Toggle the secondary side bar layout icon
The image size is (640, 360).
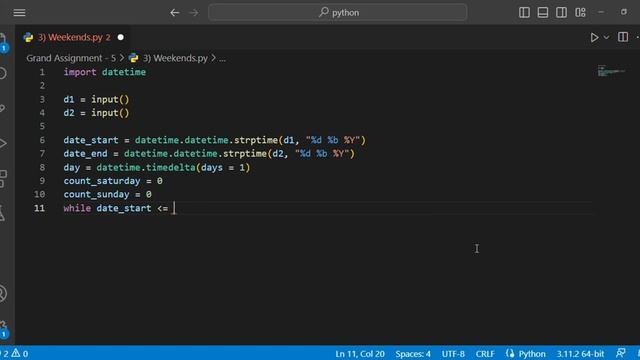[561, 13]
